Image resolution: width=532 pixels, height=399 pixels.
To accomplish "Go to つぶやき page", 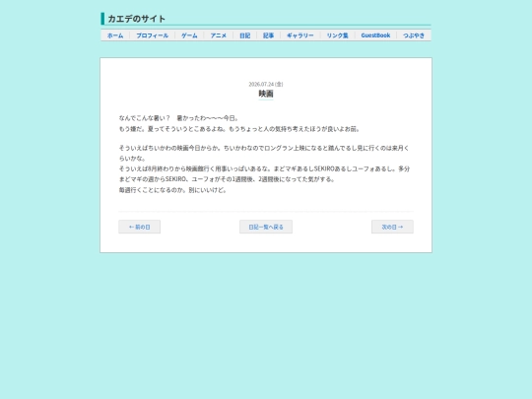I will [x=414, y=35].
